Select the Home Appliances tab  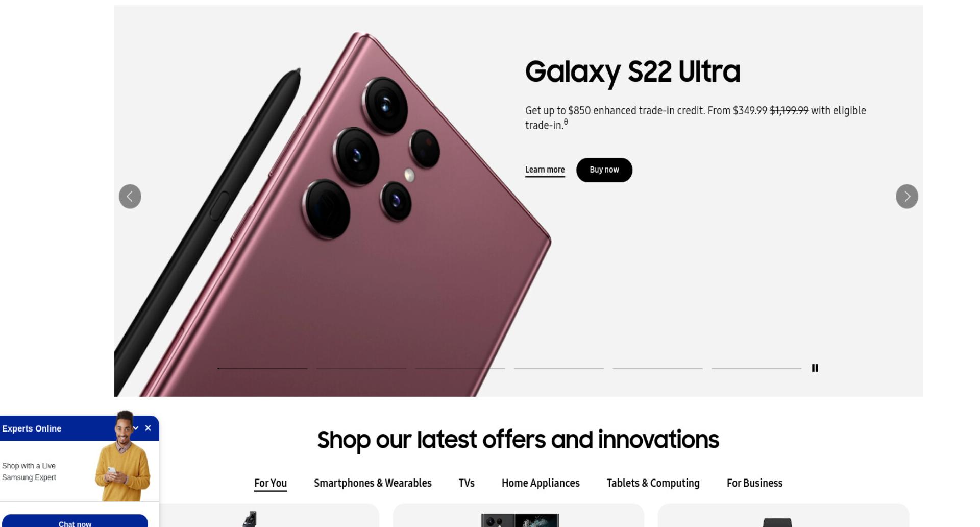point(540,483)
